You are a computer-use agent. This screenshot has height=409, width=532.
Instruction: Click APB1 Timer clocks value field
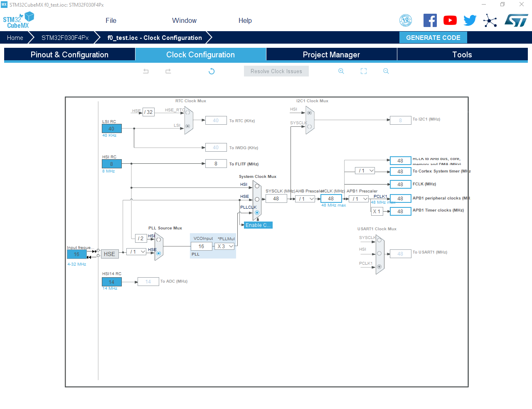[400, 211]
